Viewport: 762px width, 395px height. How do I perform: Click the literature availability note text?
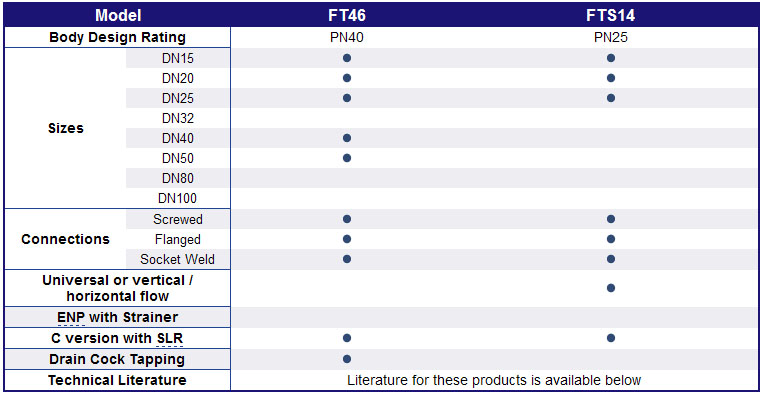(x=494, y=380)
